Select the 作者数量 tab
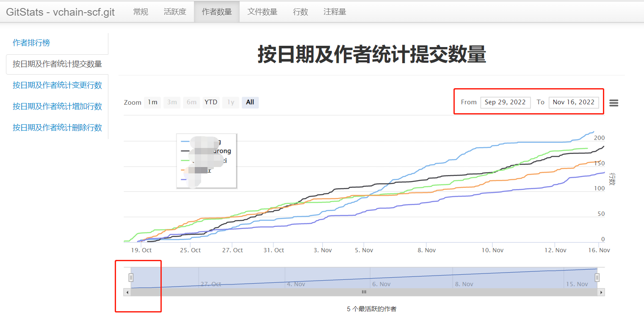 click(x=217, y=12)
